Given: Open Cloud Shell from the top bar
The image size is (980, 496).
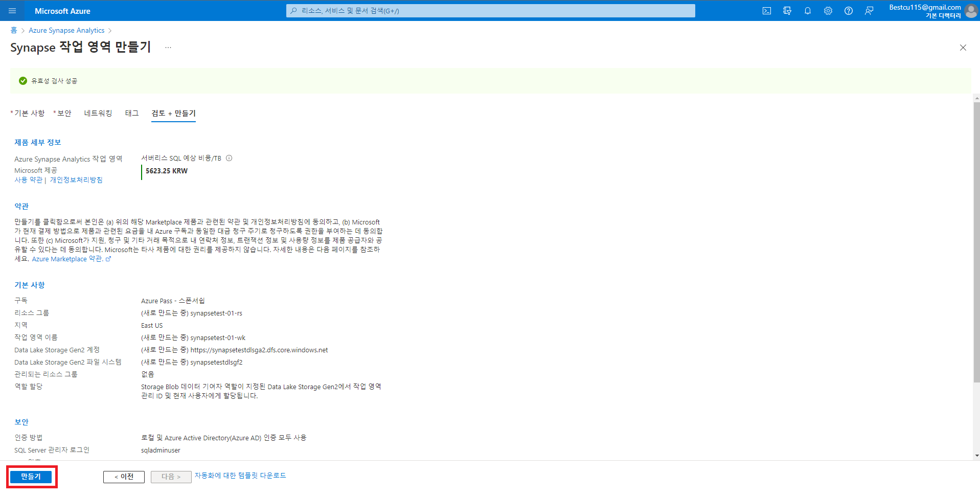Looking at the screenshot, I should [767, 11].
